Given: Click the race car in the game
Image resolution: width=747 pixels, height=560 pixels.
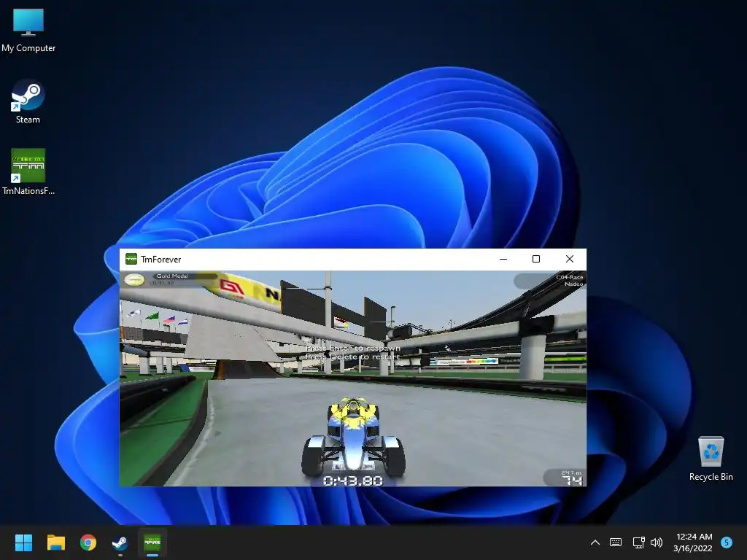Looking at the screenshot, I should 353,437.
